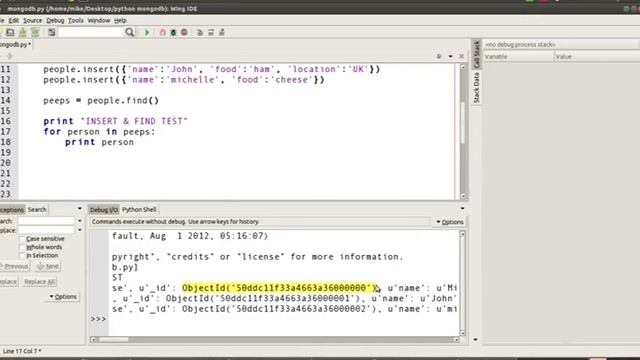The height and width of the screenshot is (360, 640).
Task: Click the "peeps = people.find()" code line
Action: pos(101,101)
